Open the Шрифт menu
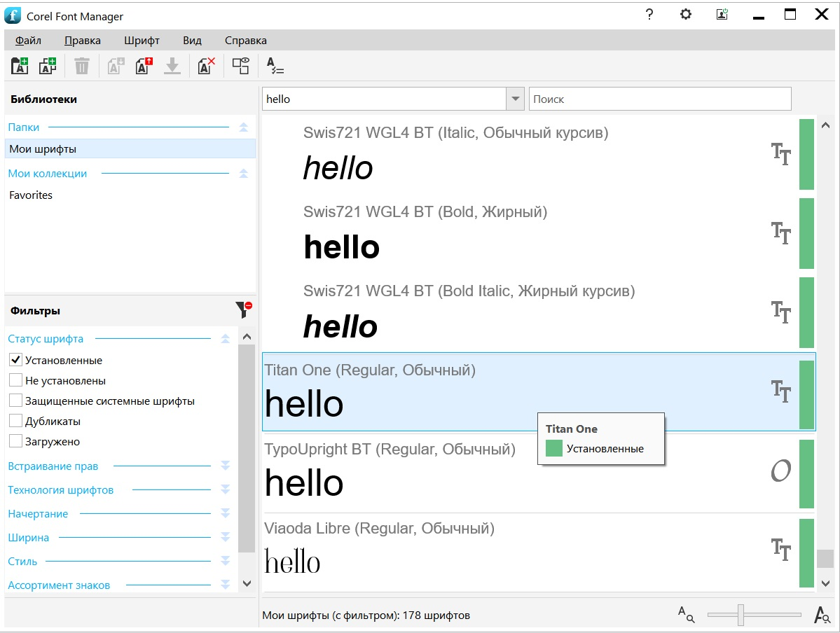The height and width of the screenshot is (633, 840). tap(142, 40)
